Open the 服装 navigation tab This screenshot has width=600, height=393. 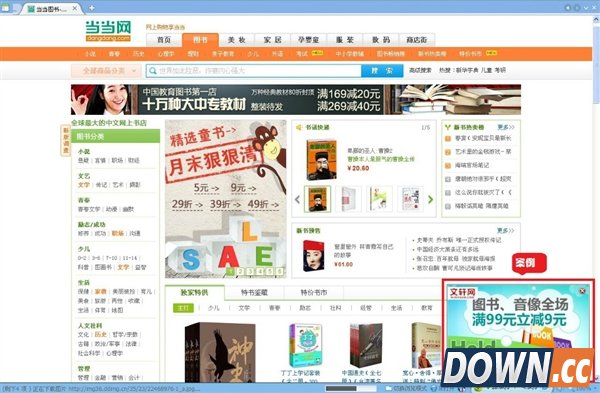coord(345,40)
